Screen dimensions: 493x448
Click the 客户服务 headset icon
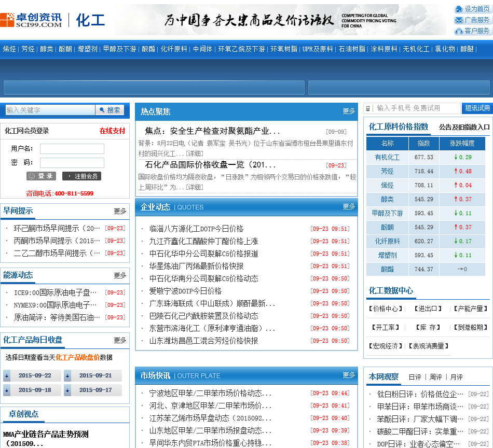[x=459, y=31]
